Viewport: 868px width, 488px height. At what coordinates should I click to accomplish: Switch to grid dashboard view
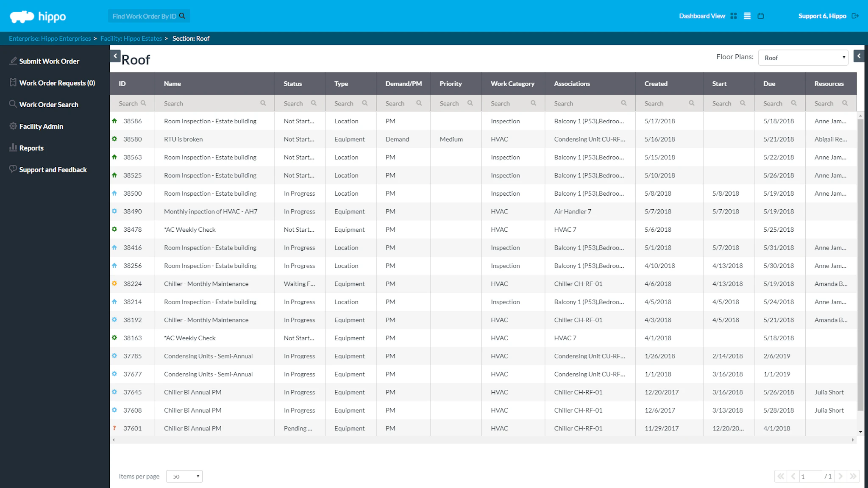coord(734,16)
